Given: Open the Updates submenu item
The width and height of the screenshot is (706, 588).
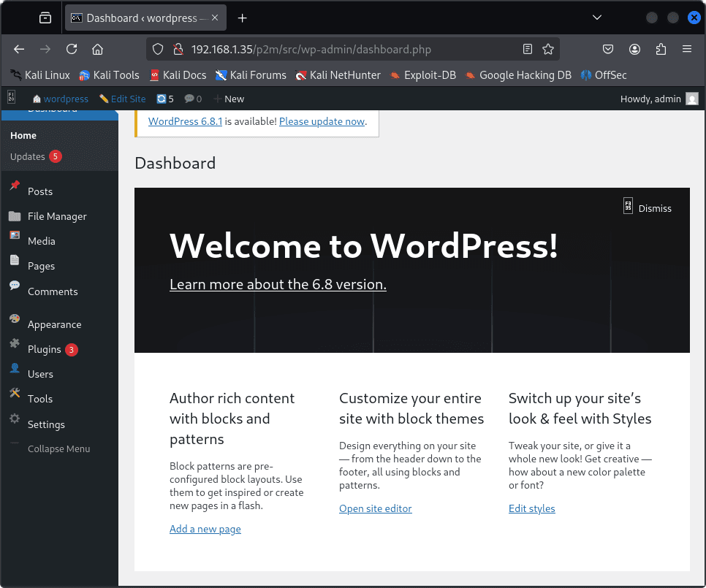Looking at the screenshot, I should tap(28, 156).
